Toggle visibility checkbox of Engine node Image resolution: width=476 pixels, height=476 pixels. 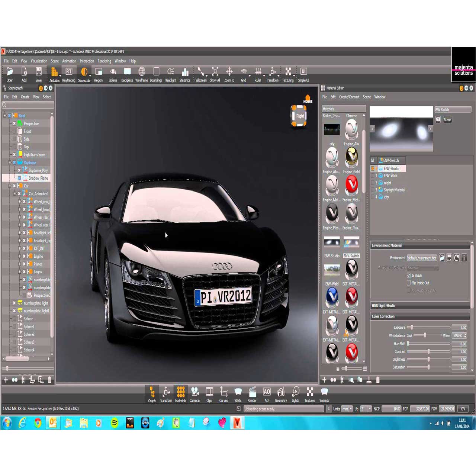24,256
